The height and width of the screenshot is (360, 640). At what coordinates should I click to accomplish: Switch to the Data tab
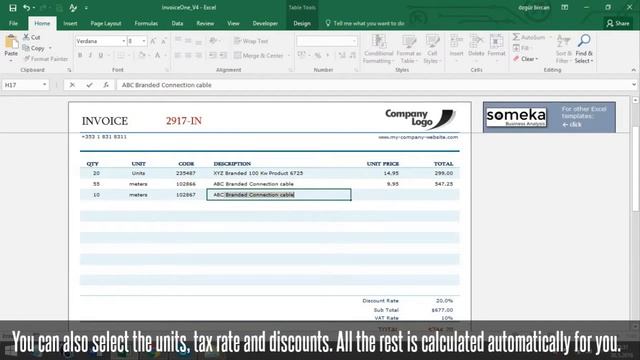pyautogui.click(x=177, y=23)
